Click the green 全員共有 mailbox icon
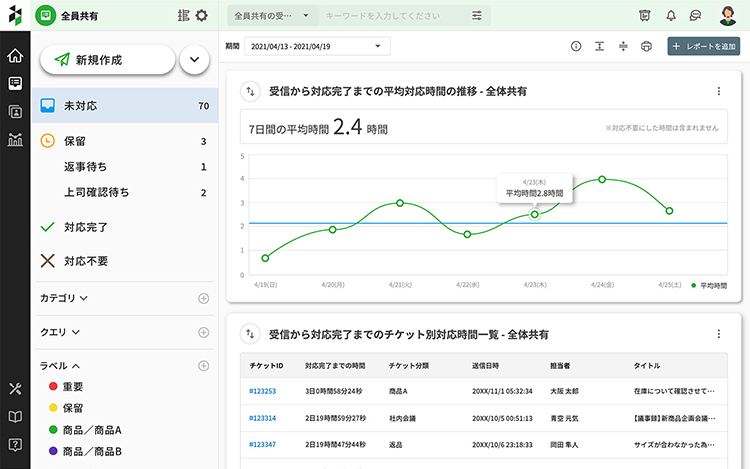This screenshot has height=469, width=750. pos(45,15)
